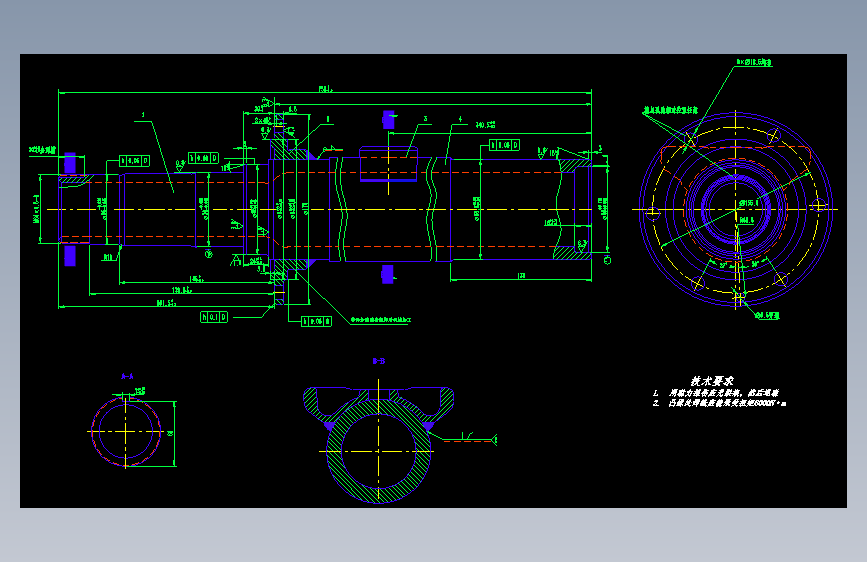Select the 0.1 D tolerance frame
This screenshot has height=562, width=867.
[214, 317]
